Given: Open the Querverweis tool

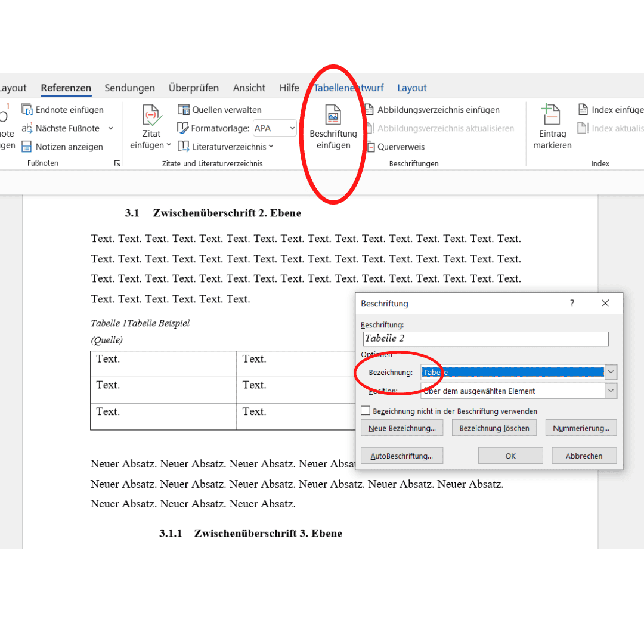Looking at the screenshot, I should (397, 147).
